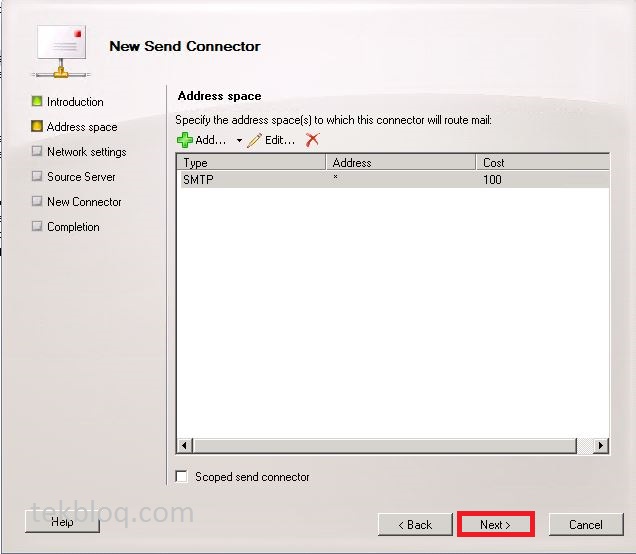Enable the Scoped send connector checkbox
This screenshot has height=554, width=636.
click(x=181, y=476)
